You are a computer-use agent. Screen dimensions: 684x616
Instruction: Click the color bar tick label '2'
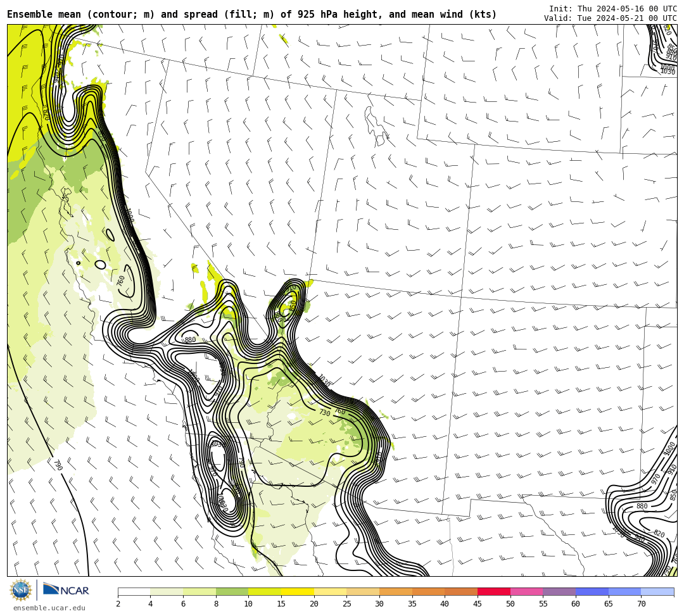pos(118,604)
